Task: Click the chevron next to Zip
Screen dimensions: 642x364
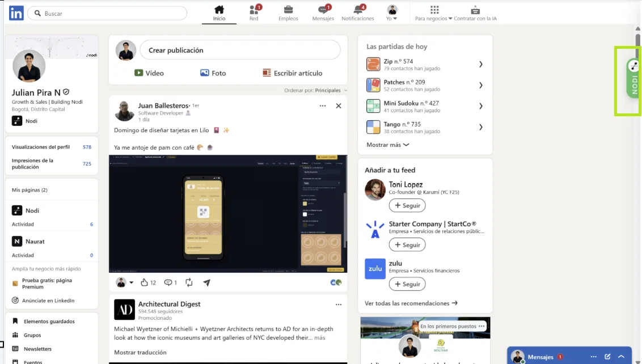Action: coord(481,64)
